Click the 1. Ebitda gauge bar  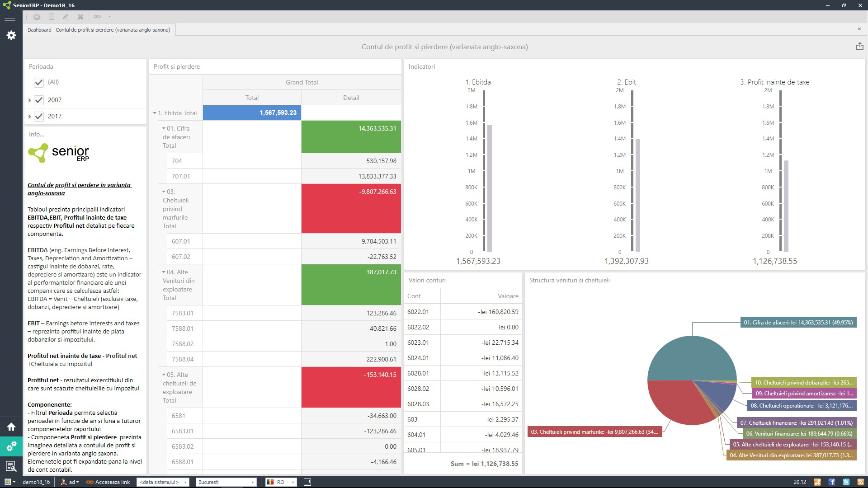pos(490,188)
